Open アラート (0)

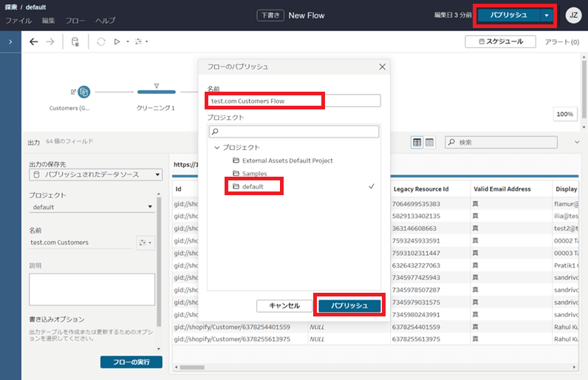[561, 41]
